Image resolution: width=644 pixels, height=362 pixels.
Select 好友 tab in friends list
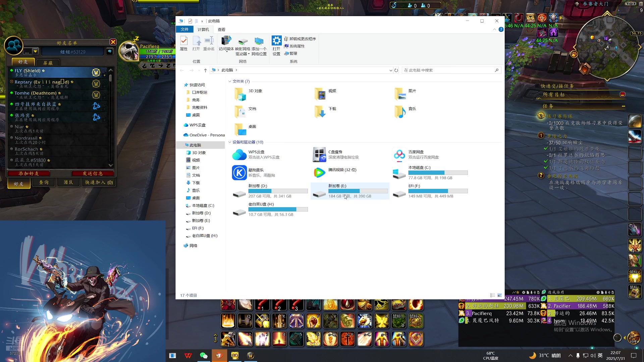coord(23,62)
